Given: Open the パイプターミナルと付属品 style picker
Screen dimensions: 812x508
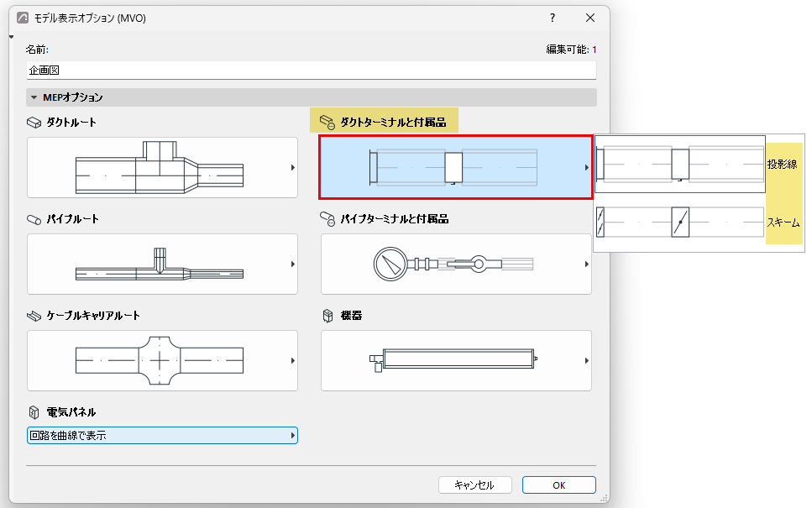Looking at the screenshot, I should (456, 264).
